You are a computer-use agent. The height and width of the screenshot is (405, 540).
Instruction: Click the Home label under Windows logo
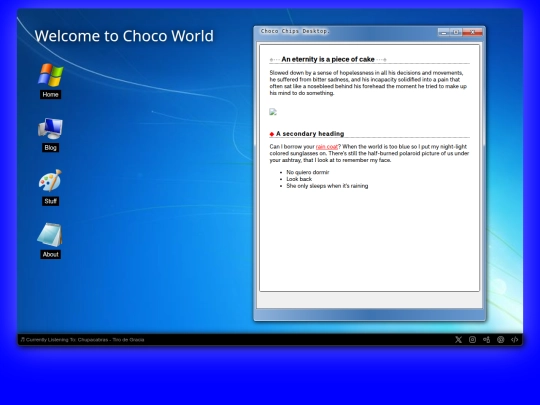coord(51,95)
